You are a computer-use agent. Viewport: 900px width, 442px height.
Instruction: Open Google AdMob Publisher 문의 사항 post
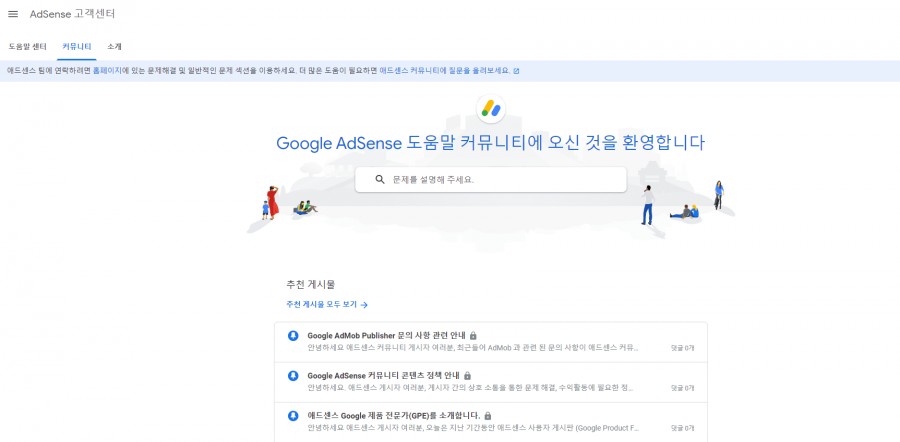tap(386, 335)
